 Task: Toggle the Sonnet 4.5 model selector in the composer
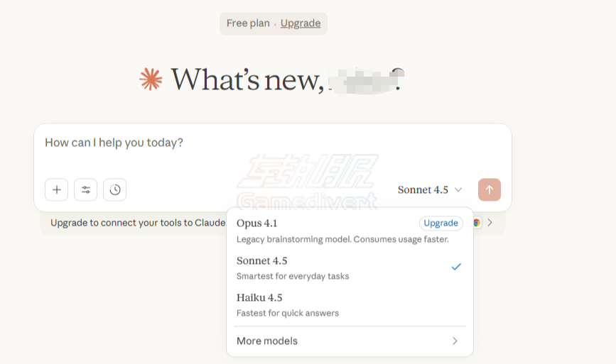tap(430, 189)
